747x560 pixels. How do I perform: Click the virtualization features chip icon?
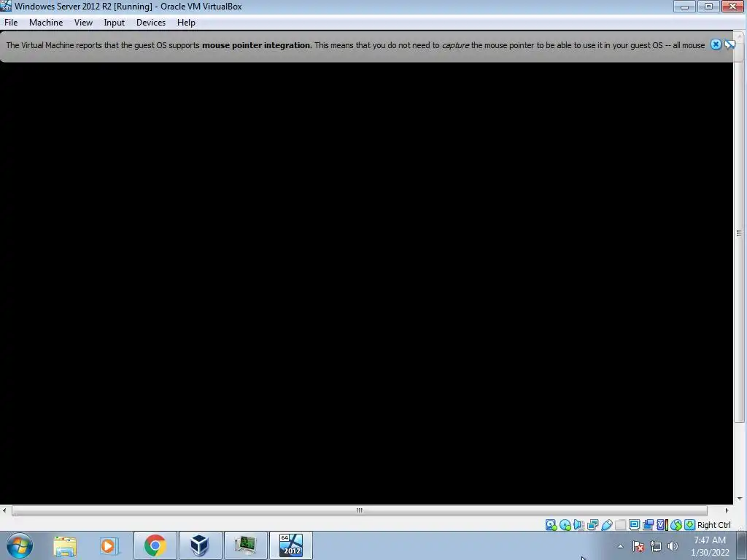tap(662, 525)
